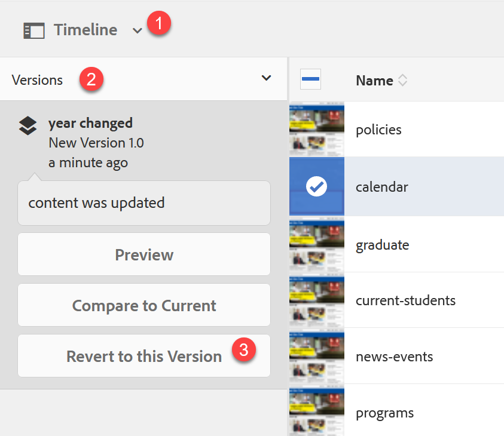Select the current-students page thumbnail
Image resolution: width=504 pixels, height=436 pixels.
pyautogui.click(x=317, y=300)
